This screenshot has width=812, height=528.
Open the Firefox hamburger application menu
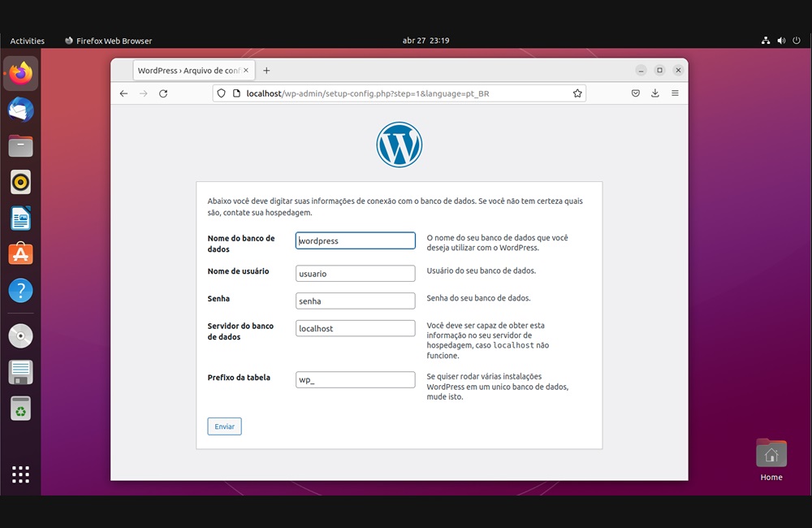click(675, 93)
